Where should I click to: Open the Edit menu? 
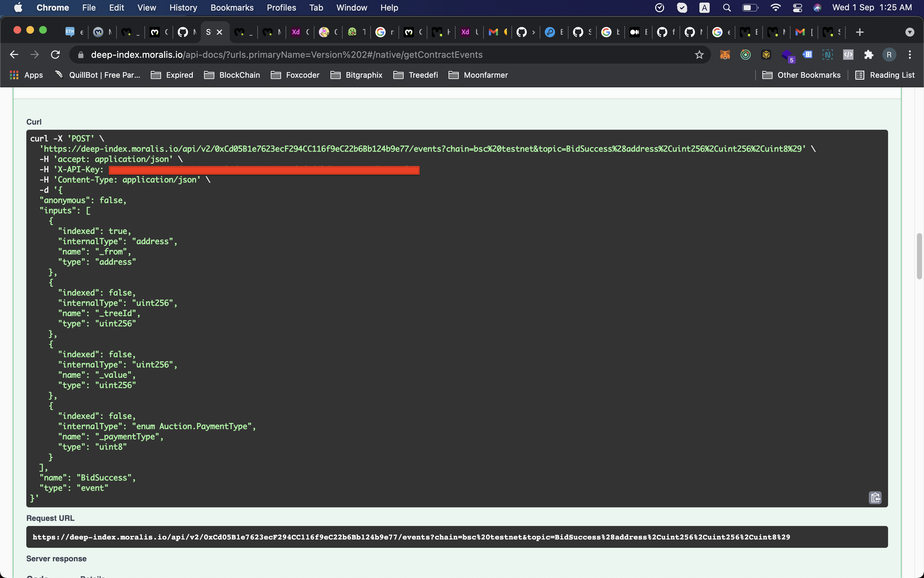pyautogui.click(x=116, y=8)
